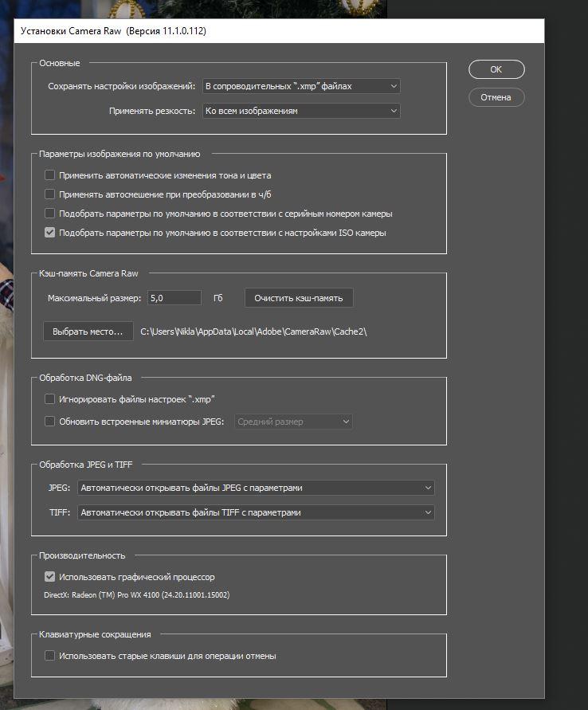Click the Гб unit label
Viewport: 588px width, 710px height.
point(218,298)
